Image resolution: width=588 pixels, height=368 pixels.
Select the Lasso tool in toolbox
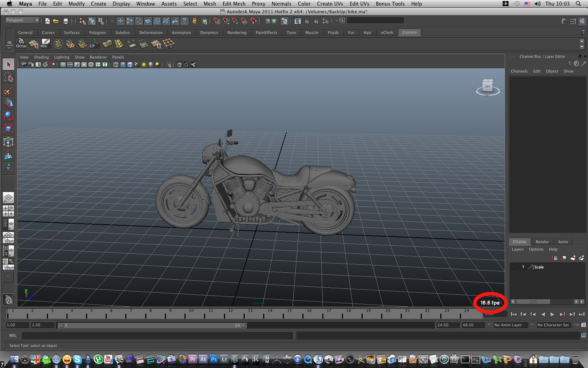(8, 77)
